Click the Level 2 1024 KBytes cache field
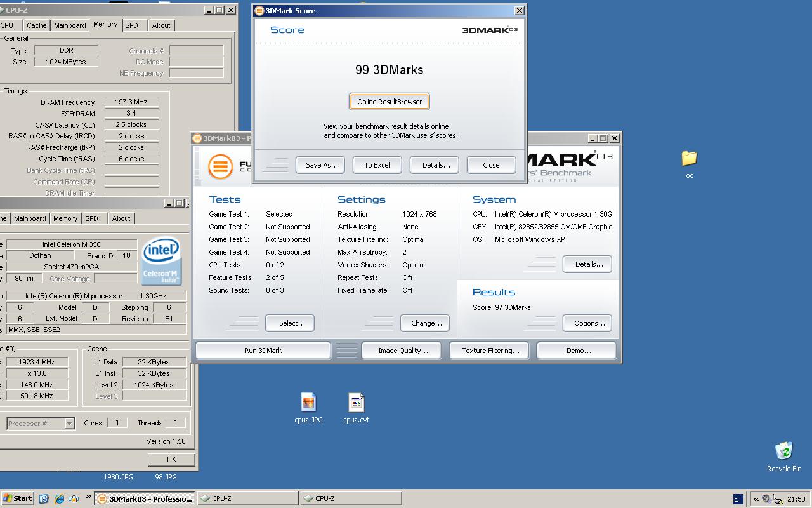This screenshot has height=508, width=812. pos(154,385)
